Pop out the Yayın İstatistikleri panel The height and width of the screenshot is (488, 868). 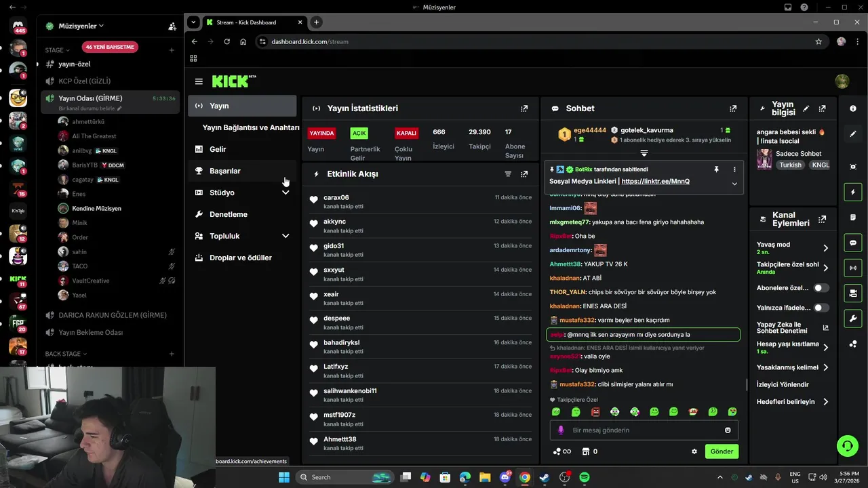click(524, 108)
